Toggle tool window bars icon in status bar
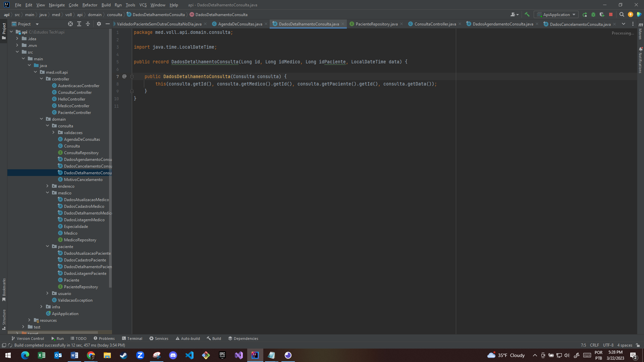 coord(4,345)
